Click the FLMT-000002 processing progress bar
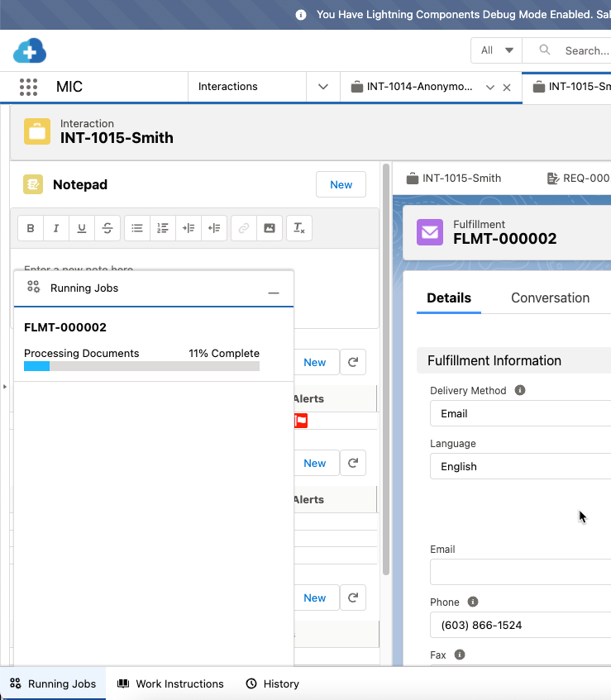 click(141, 366)
